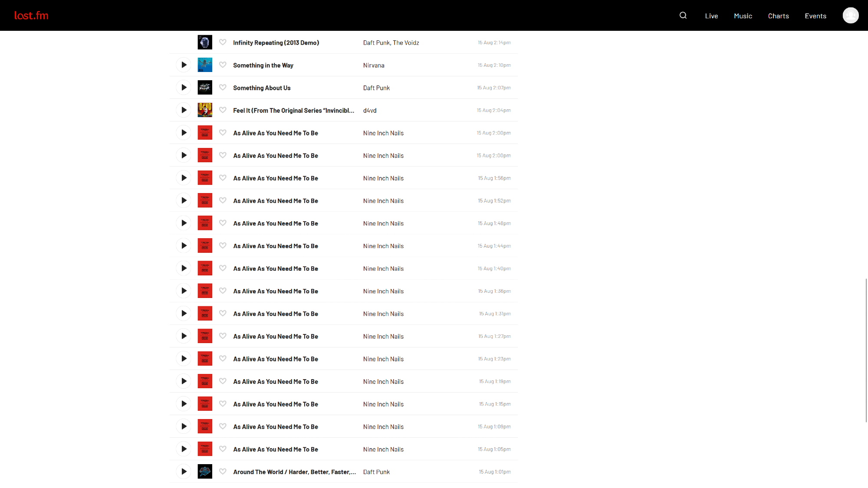
Task: Open Charts in navigation bar
Action: click(778, 16)
